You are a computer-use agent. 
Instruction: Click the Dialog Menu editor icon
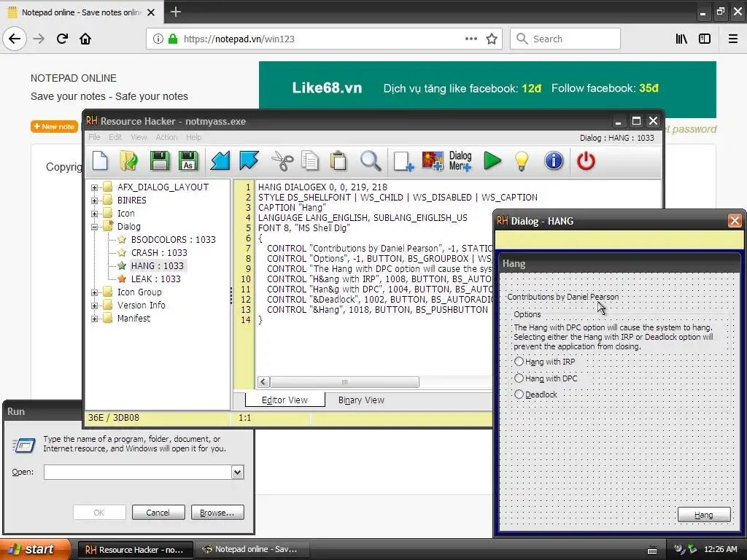coord(460,161)
